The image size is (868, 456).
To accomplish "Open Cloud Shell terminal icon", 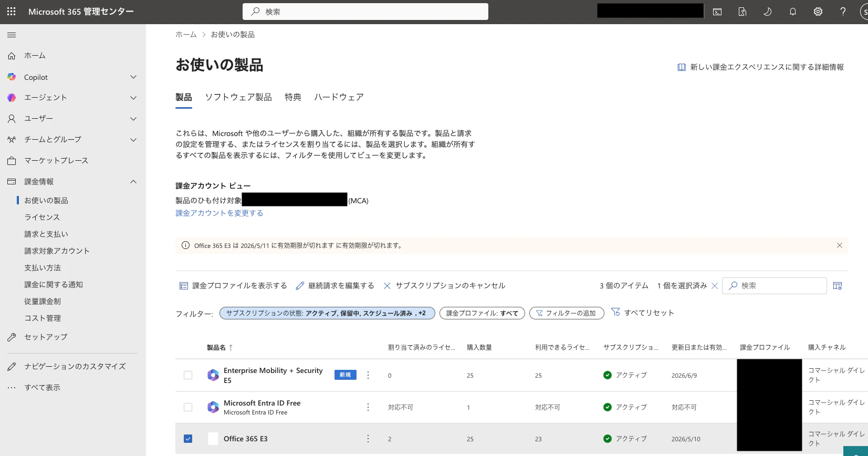I will pos(717,12).
